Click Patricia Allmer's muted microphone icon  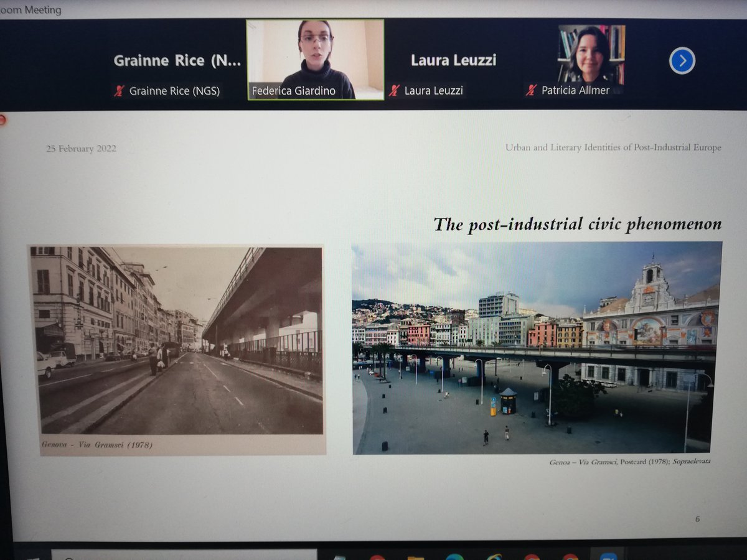click(x=530, y=91)
